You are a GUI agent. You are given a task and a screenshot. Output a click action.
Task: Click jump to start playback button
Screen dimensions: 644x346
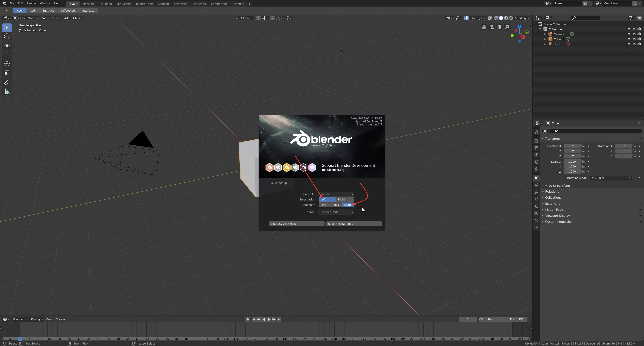coord(254,319)
